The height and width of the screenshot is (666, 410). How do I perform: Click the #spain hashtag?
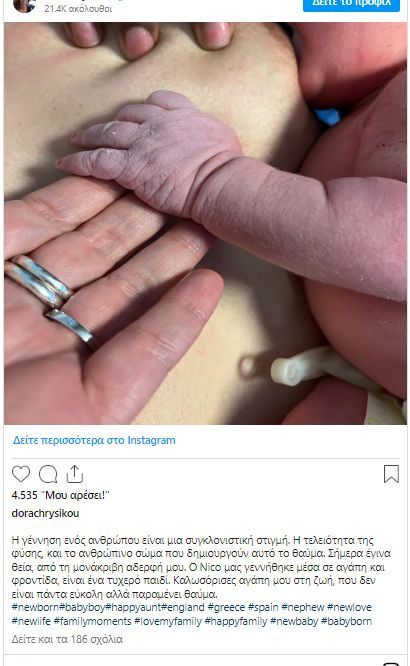click(263, 607)
